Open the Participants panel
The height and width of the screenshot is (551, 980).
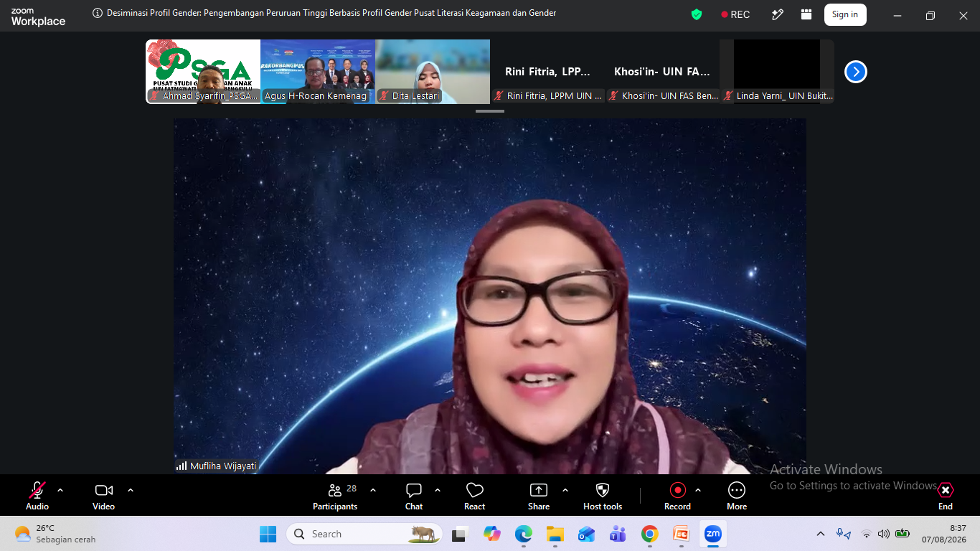click(335, 496)
